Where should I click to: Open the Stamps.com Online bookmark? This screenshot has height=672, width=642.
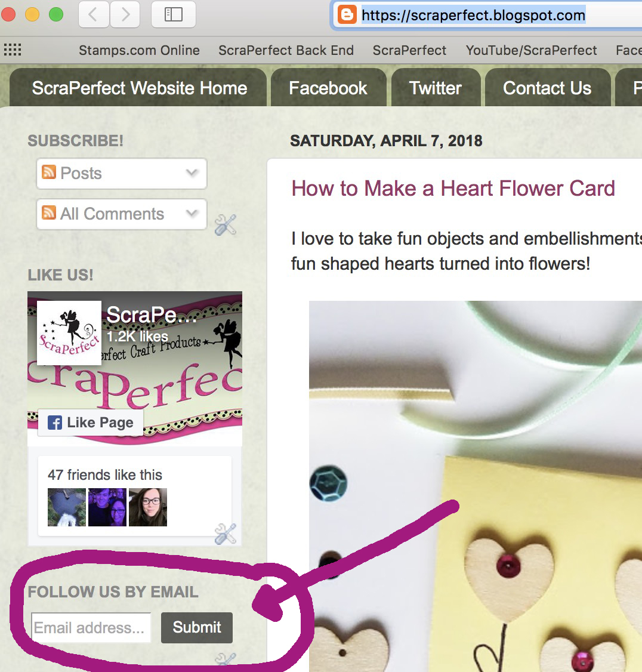139,50
